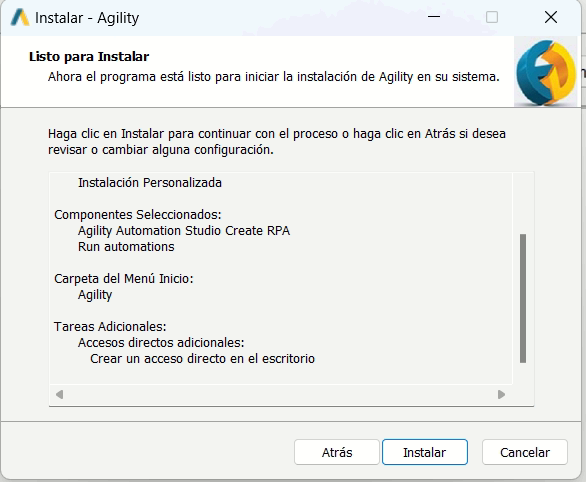Click 'Carpeta del Menú Inicio:' heading
586x482 pixels.
click(124, 279)
